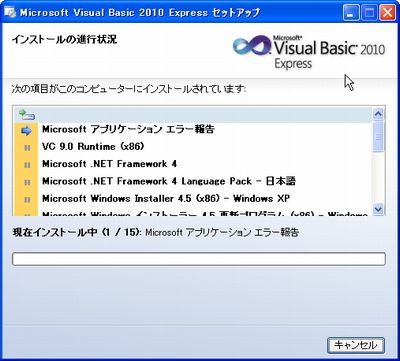The image size is (400, 361).
Task: Select the .NET Framework 4 Language Pack - 日本語 row
Action: pyautogui.click(x=193, y=182)
